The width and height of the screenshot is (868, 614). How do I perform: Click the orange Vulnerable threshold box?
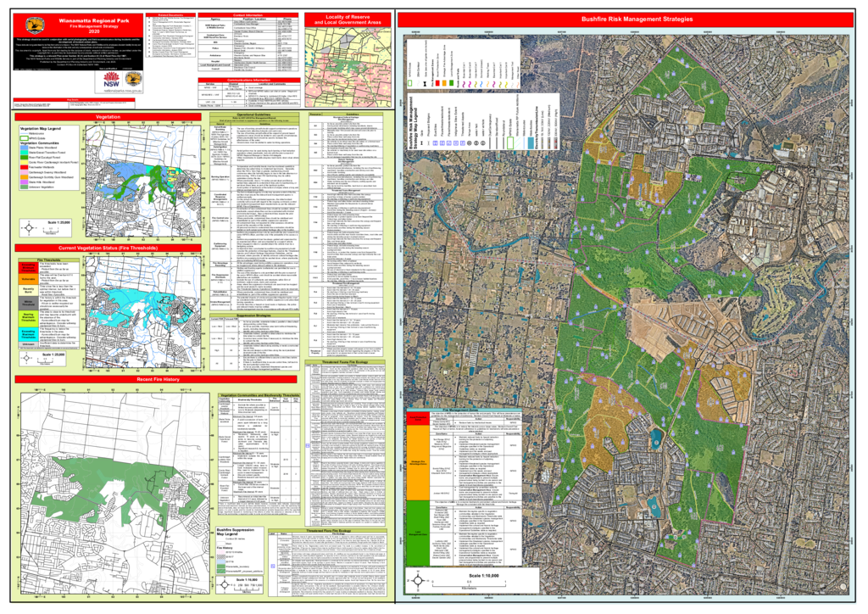coord(28,278)
